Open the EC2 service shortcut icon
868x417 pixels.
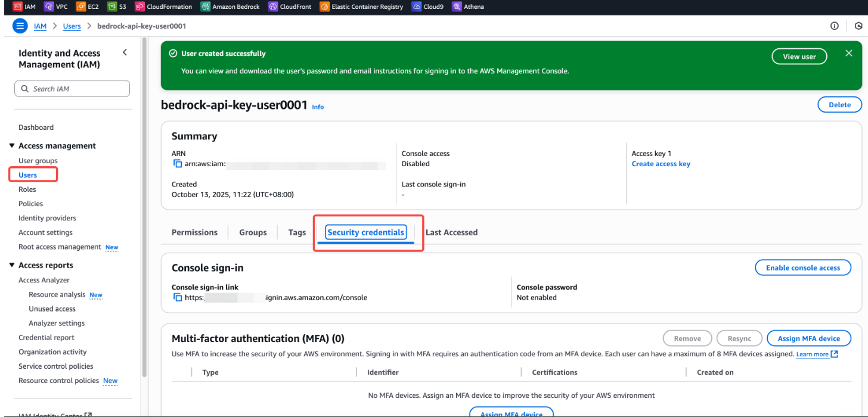point(80,7)
